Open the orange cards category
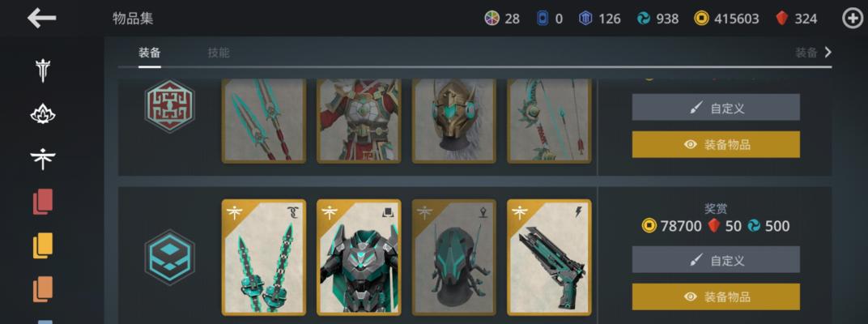868x324 pixels. 43,289
